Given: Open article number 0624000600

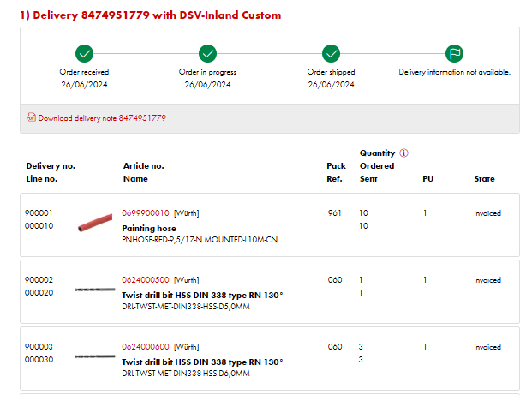Looking at the screenshot, I should click(146, 347).
